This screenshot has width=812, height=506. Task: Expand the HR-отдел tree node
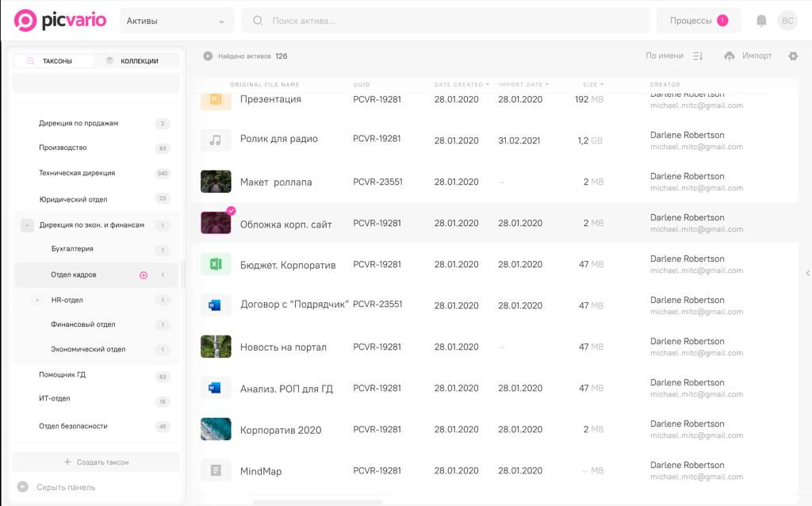coord(37,301)
